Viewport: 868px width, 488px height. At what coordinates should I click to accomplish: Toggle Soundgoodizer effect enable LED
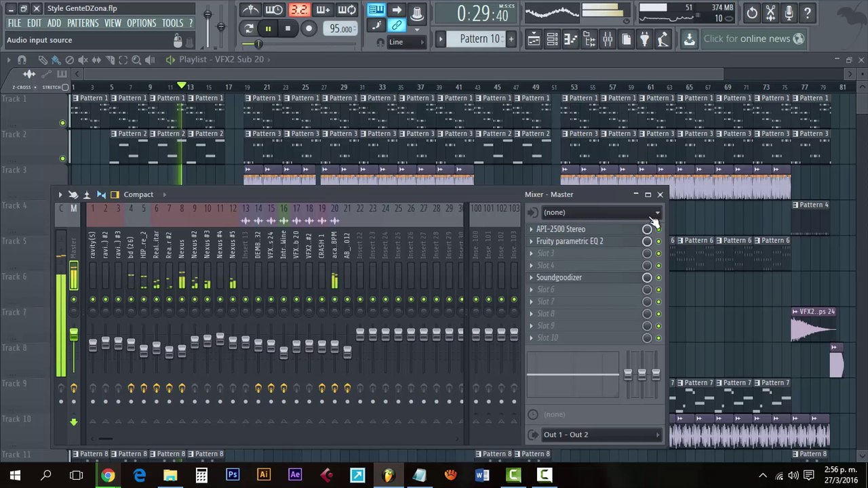pos(658,278)
